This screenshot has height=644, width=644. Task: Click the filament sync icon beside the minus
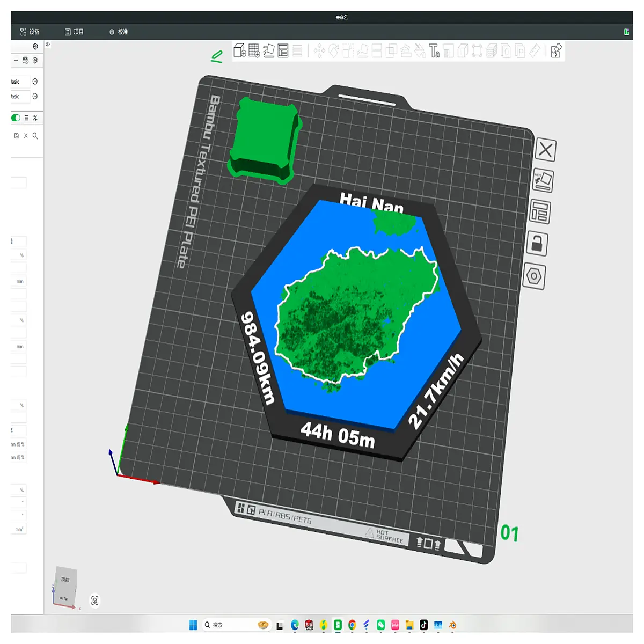click(25, 60)
